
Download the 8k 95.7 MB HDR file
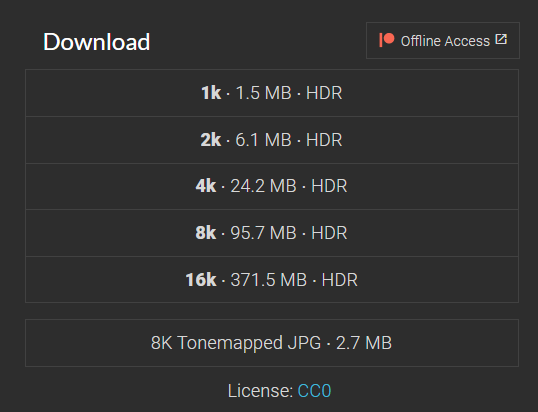point(272,233)
